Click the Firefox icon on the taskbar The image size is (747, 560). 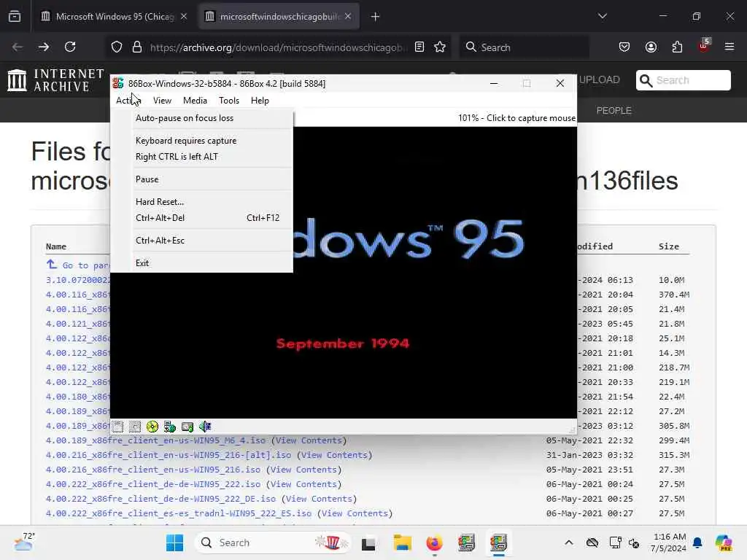tap(434, 542)
